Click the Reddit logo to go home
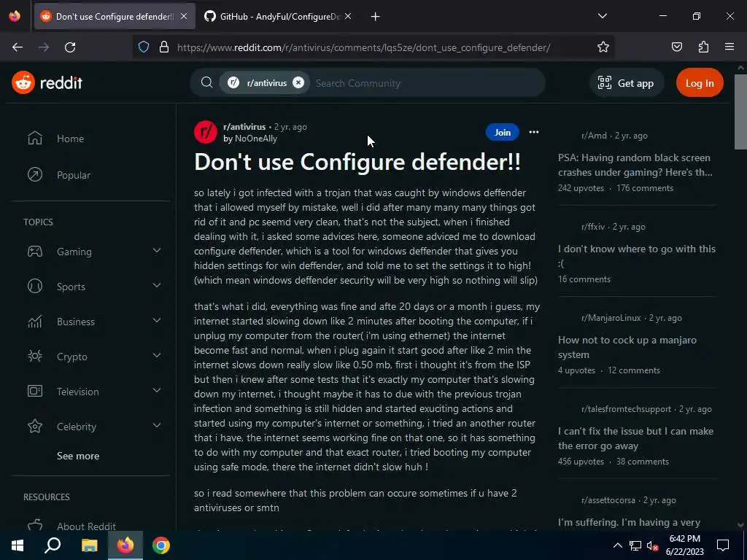This screenshot has width=747, height=560. point(47,83)
